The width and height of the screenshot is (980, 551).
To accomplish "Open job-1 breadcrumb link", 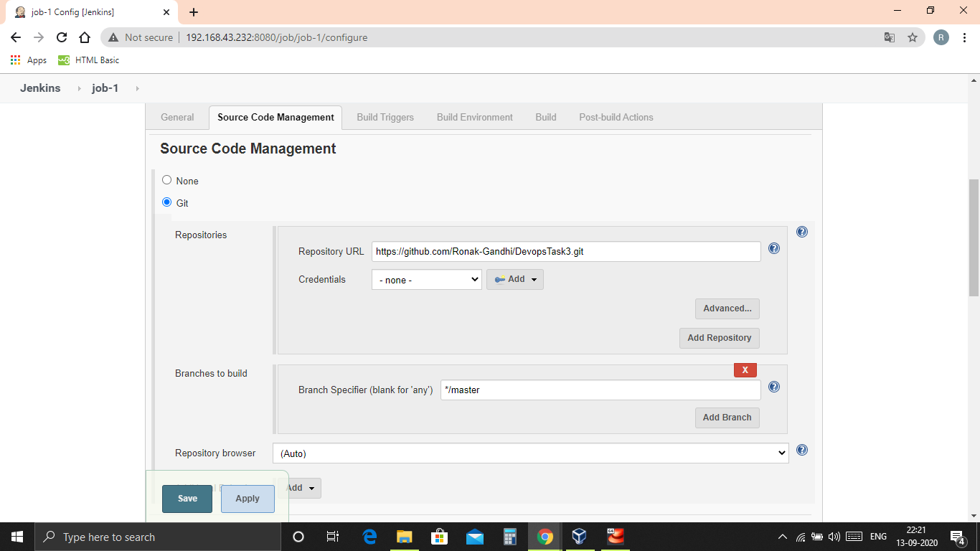I will [105, 88].
